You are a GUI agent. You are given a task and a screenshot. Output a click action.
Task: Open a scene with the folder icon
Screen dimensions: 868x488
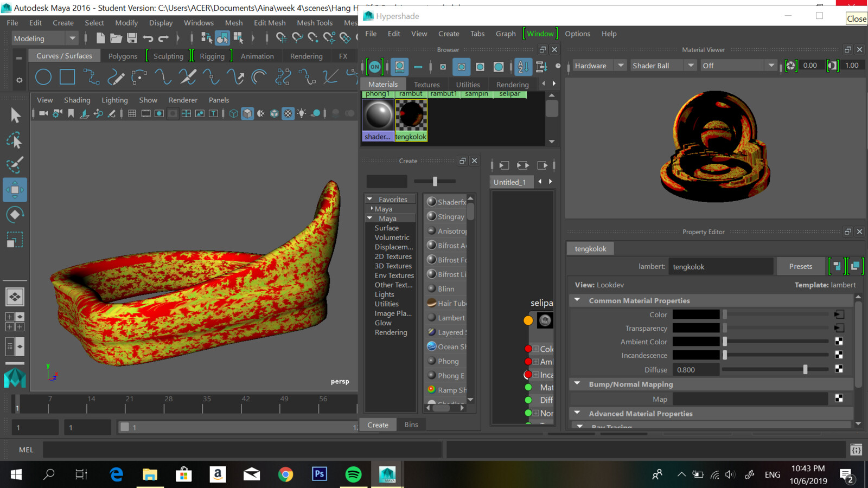pos(116,38)
